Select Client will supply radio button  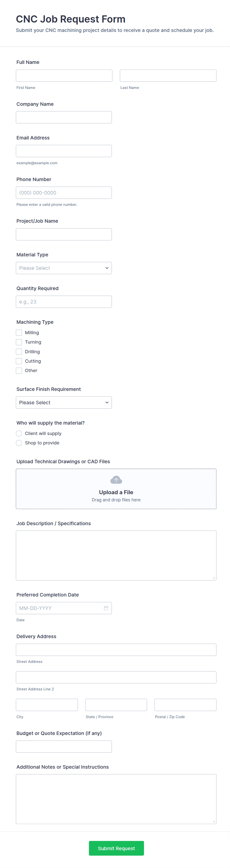19,433
